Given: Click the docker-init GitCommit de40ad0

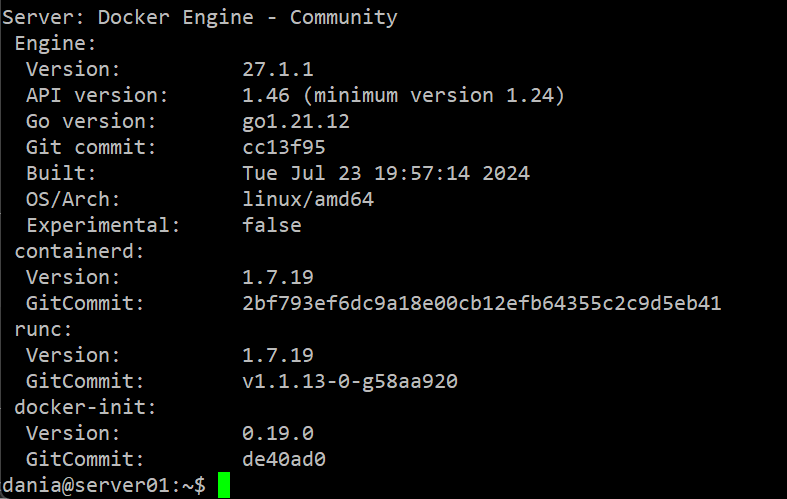Looking at the screenshot, I should coord(284,459).
